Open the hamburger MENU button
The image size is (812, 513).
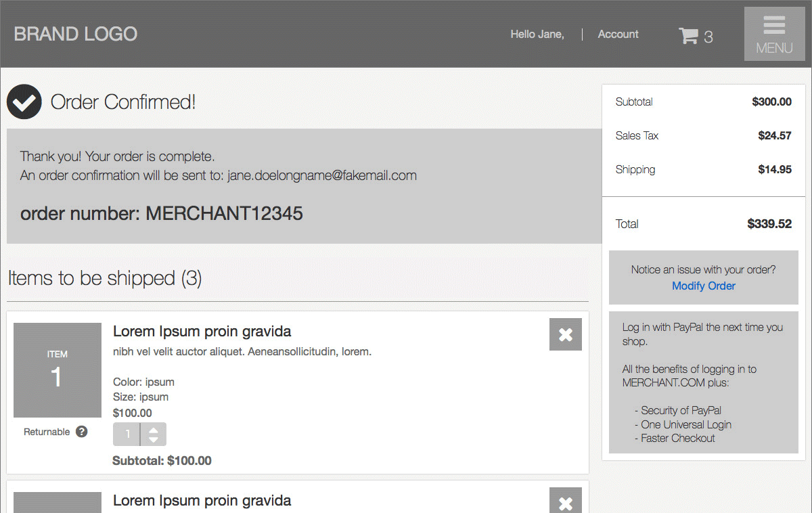[774, 35]
